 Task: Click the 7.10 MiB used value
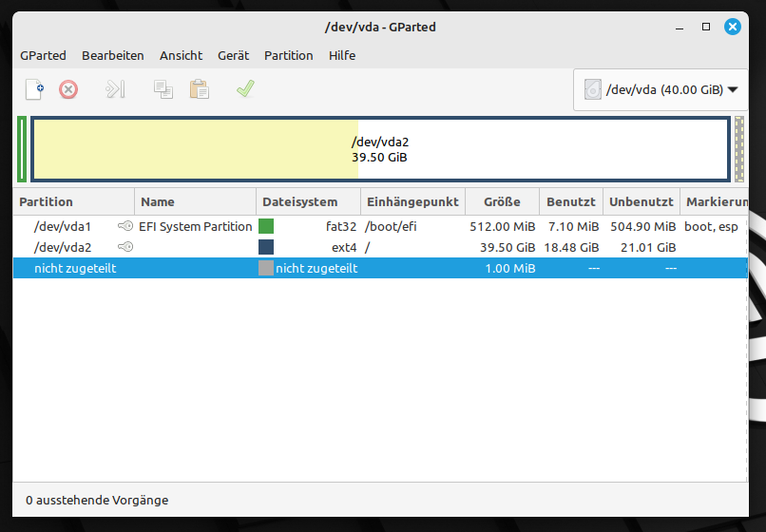(x=573, y=227)
